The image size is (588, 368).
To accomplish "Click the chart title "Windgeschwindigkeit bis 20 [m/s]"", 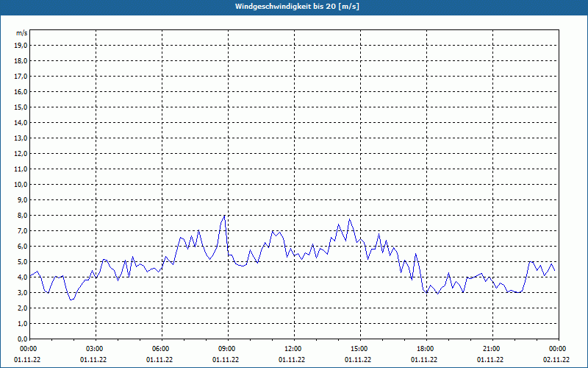I will click(x=297, y=7).
